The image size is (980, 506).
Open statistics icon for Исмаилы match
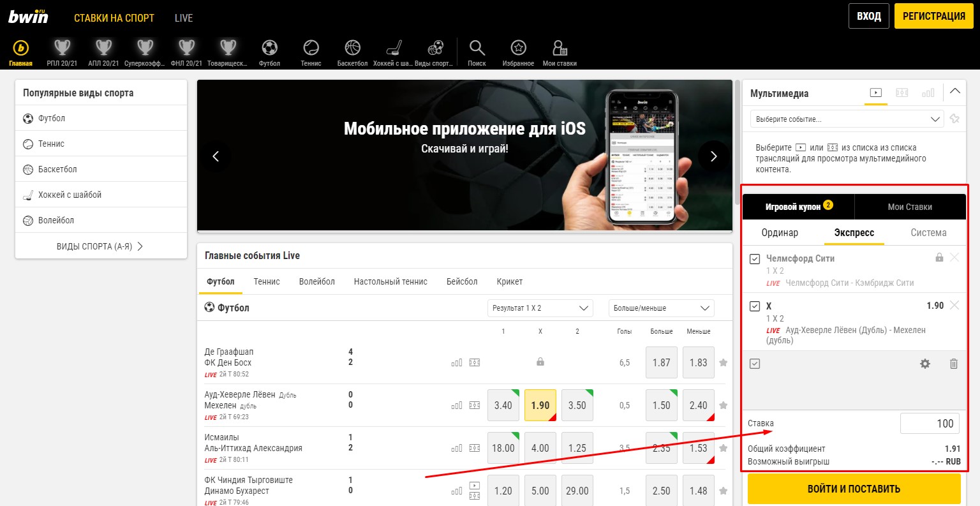coord(457,448)
